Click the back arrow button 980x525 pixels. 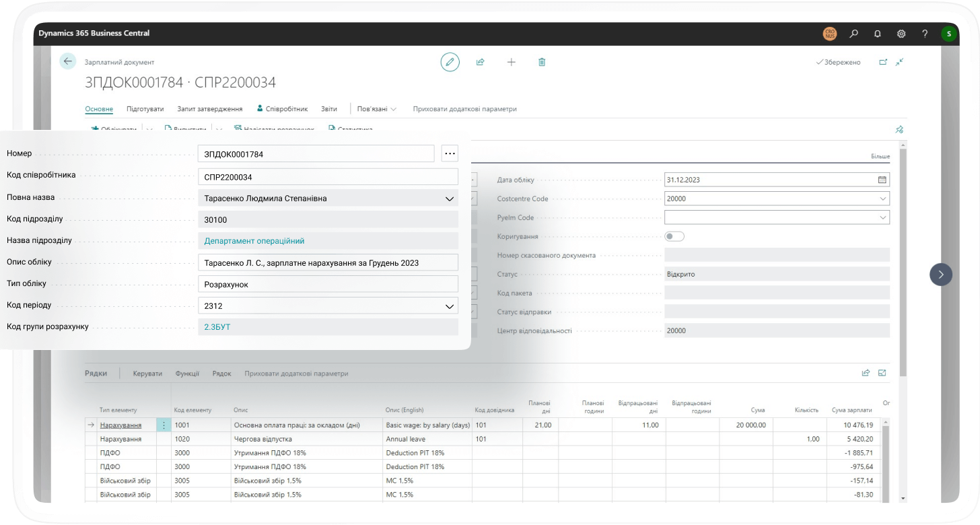(x=67, y=62)
